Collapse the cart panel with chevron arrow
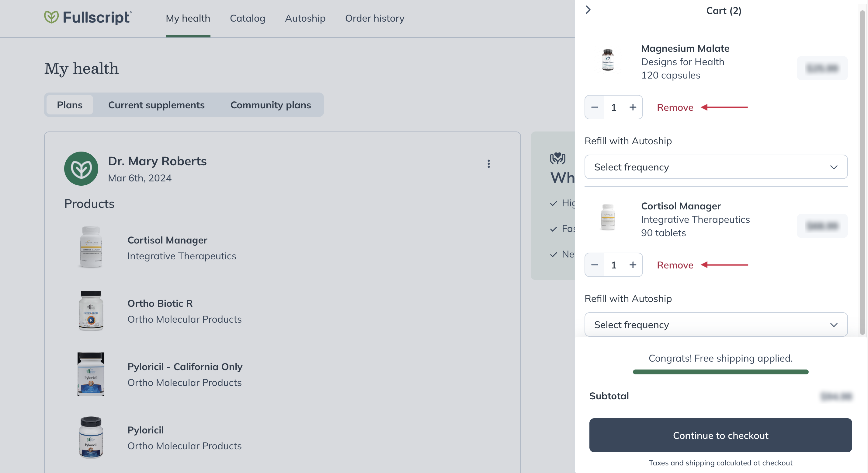This screenshot has width=868, height=473. click(x=588, y=10)
